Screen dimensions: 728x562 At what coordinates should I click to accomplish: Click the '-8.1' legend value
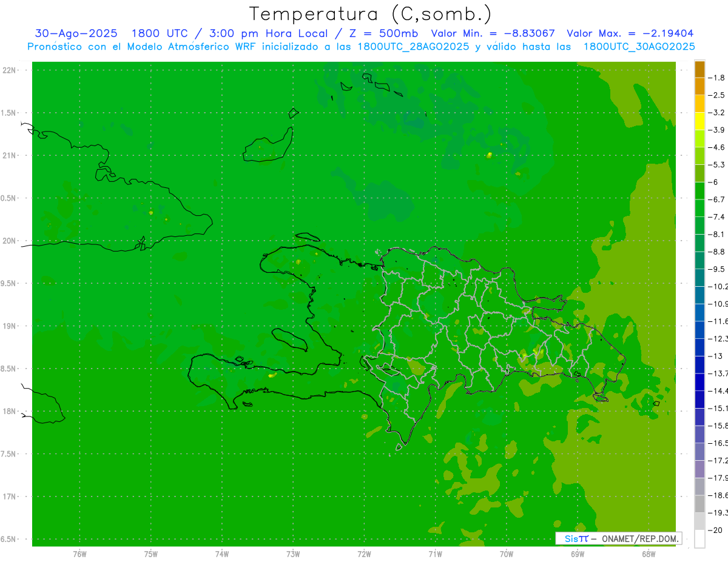click(716, 234)
